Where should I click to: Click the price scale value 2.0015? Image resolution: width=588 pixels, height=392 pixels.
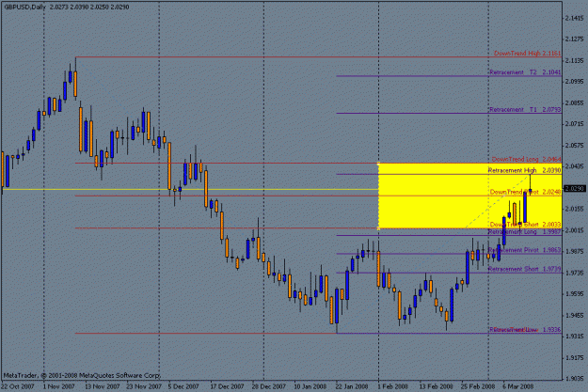575,230
